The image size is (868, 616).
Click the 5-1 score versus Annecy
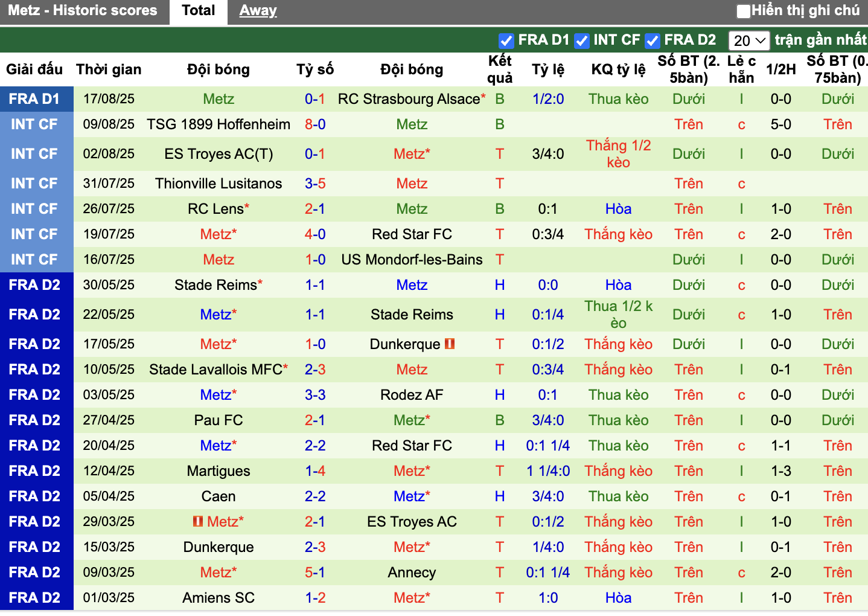point(315,573)
